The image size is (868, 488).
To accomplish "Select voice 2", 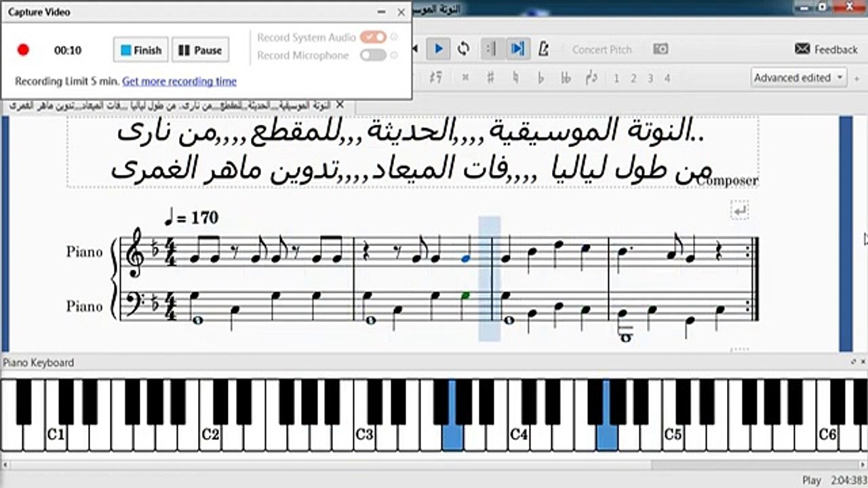I will click(633, 79).
